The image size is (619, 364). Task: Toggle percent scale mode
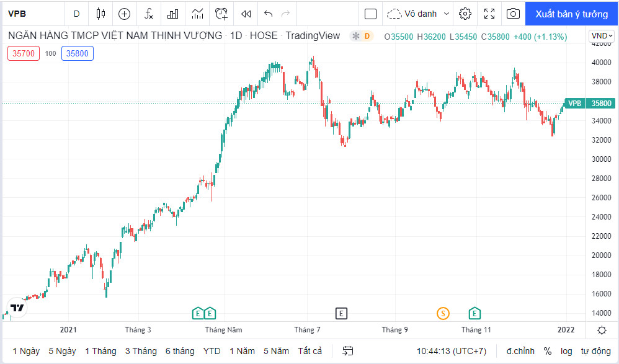pos(547,351)
